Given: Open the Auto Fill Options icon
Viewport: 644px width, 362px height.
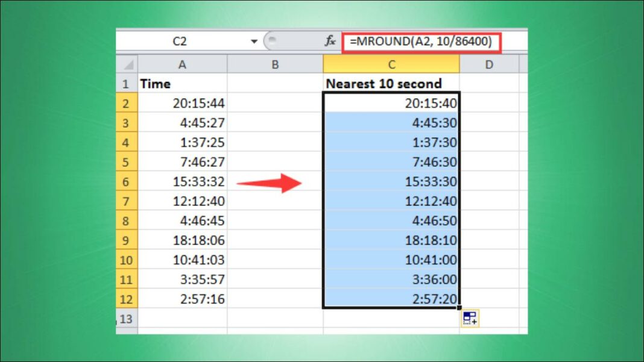Looking at the screenshot, I should [x=470, y=318].
